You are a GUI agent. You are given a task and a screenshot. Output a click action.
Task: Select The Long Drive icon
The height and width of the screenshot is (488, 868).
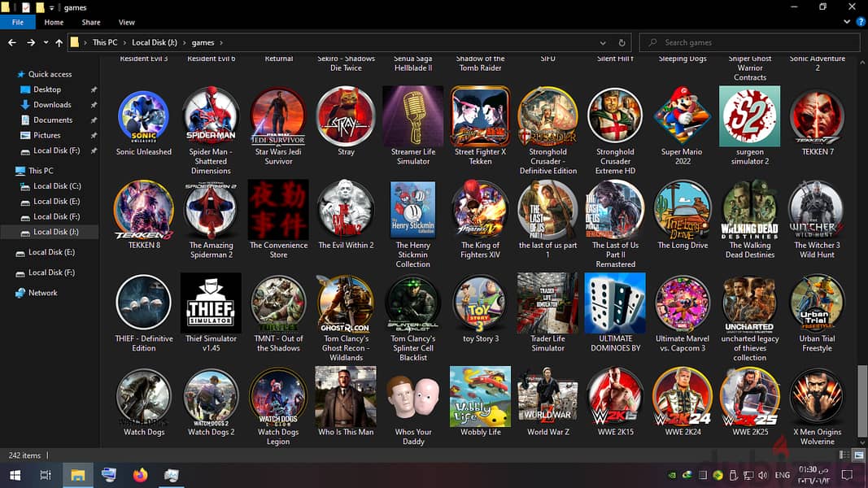coord(683,210)
